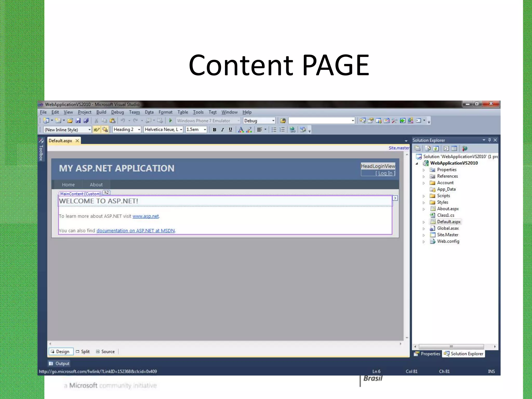Viewport: 532px width, 399px height.
Task: Start debugging with green play arrow
Action: 170,121
